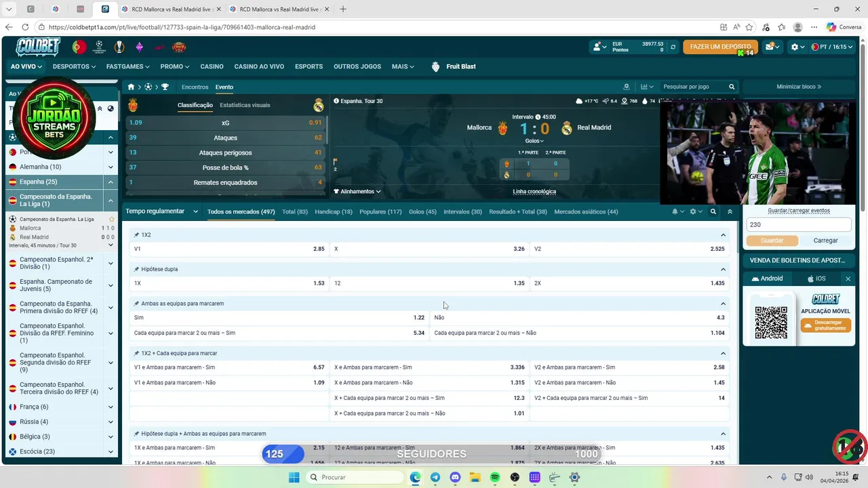Click the trophy breadcrumb icon
The width and height of the screenshot is (868, 488).
coord(165,87)
